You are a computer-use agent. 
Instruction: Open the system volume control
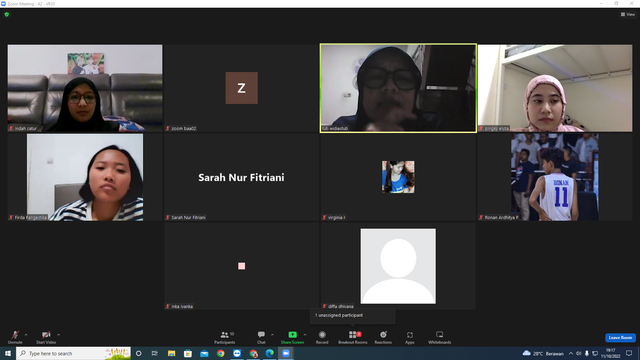click(x=578, y=353)
